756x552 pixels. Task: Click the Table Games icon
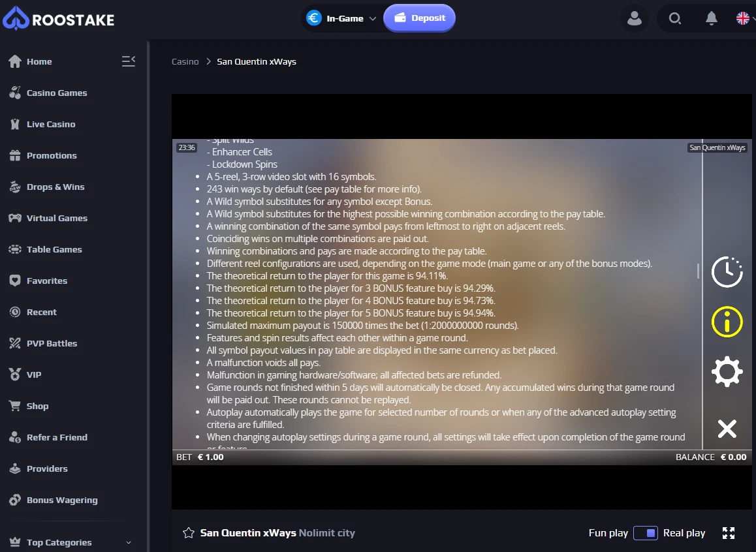tap(15, 249)
